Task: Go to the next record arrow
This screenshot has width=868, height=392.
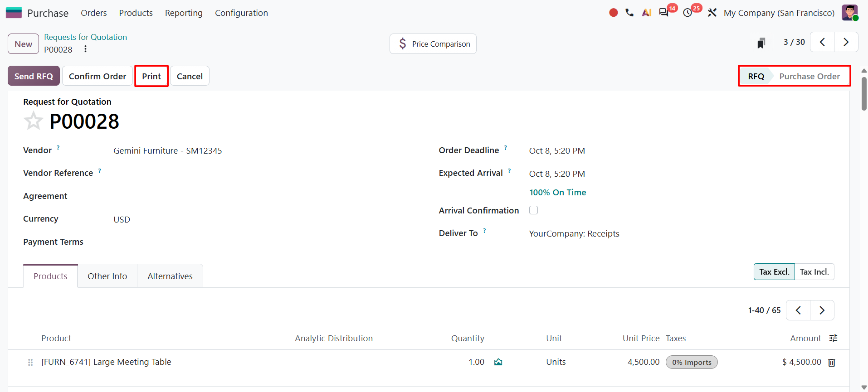Action: pos(846,42)
